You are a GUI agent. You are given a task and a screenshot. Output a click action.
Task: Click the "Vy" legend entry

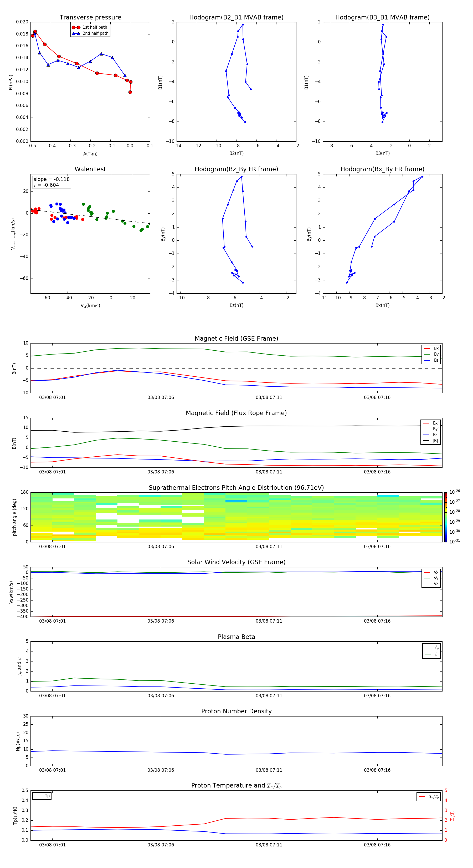[x=431, y=578]
